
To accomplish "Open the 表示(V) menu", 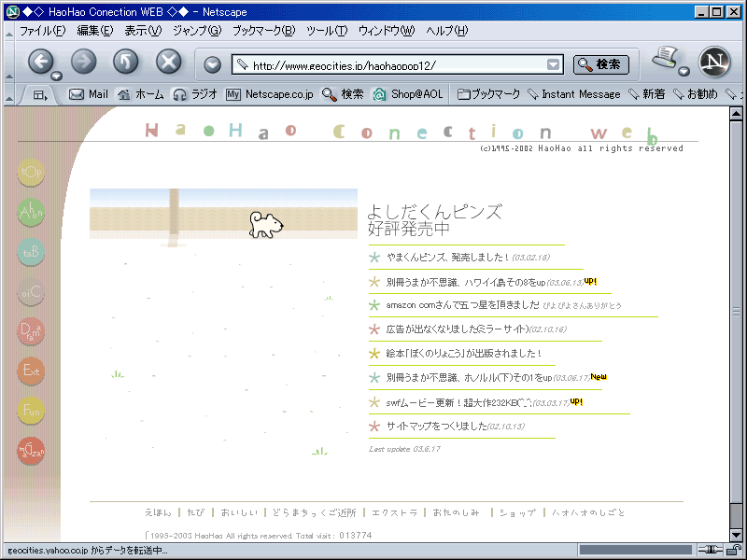I will click(143, 31).
